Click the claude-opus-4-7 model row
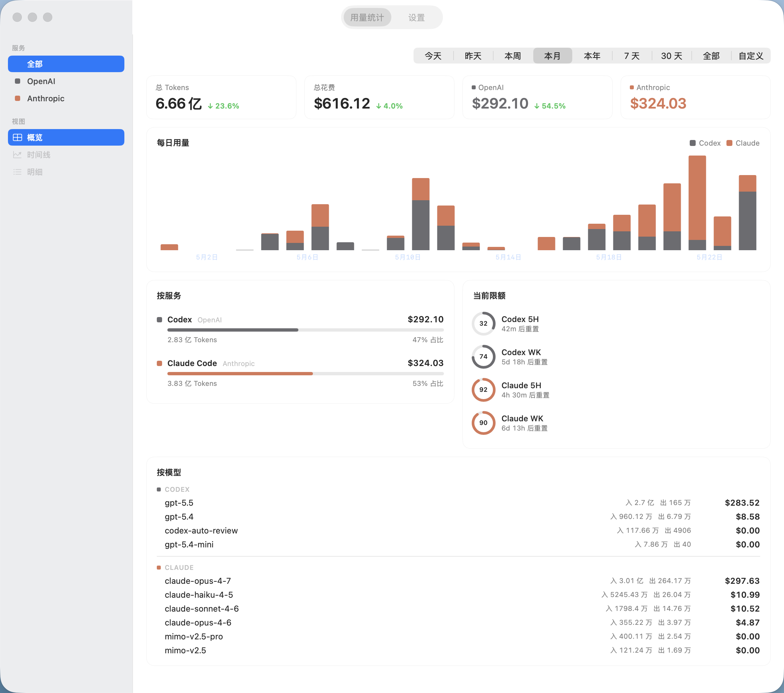784x693 pixels. point(458,580)
